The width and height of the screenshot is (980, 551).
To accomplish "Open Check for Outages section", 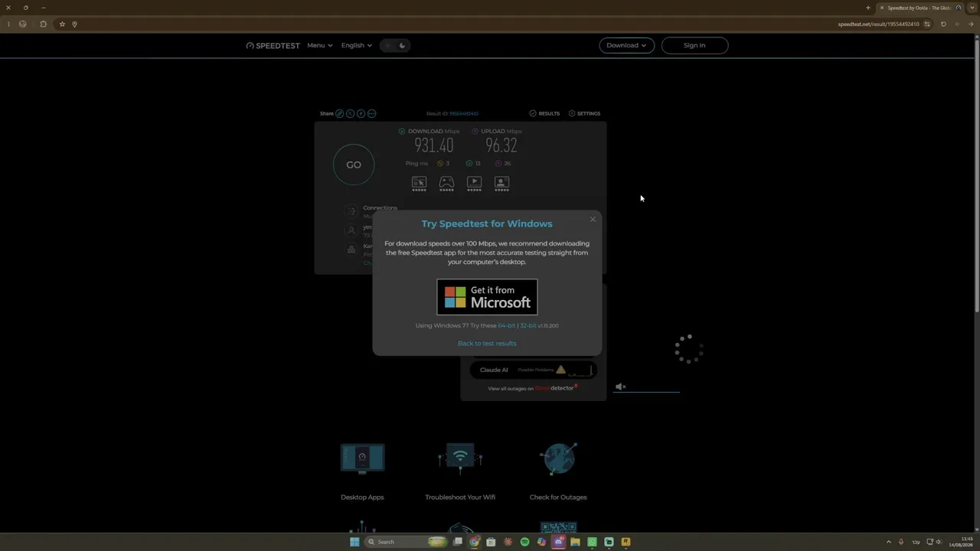I will pyautogui.click(x=558, y=497).
